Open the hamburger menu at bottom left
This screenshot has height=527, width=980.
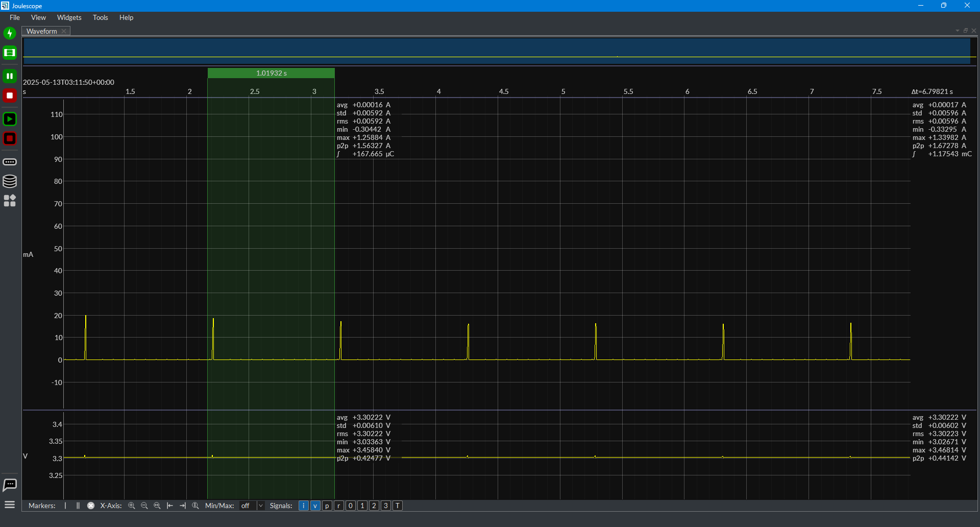pos(10,505)
